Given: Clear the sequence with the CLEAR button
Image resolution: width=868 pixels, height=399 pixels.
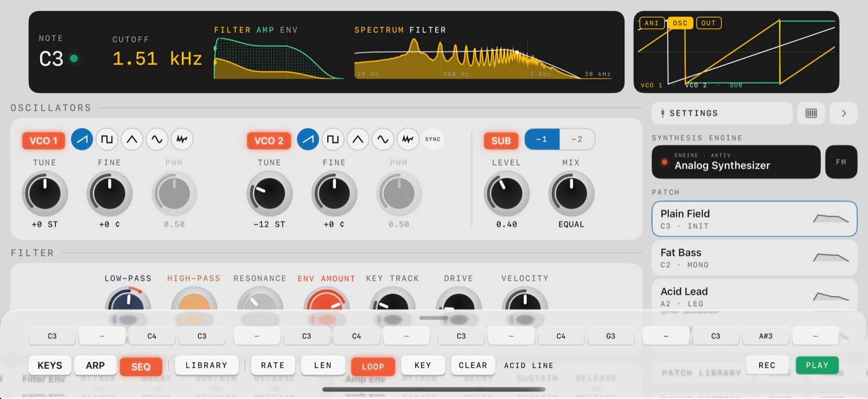Looking at the screenshot, I should [473, 365].
